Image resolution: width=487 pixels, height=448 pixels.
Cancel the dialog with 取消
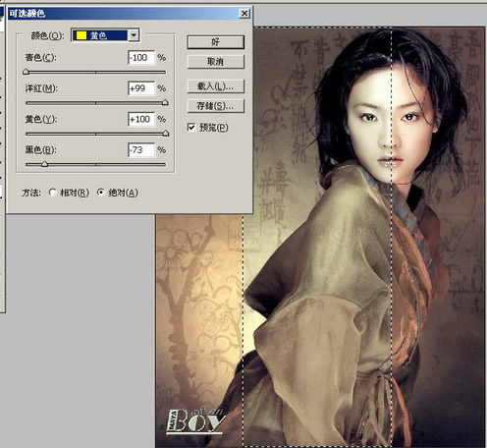point(215,62)
